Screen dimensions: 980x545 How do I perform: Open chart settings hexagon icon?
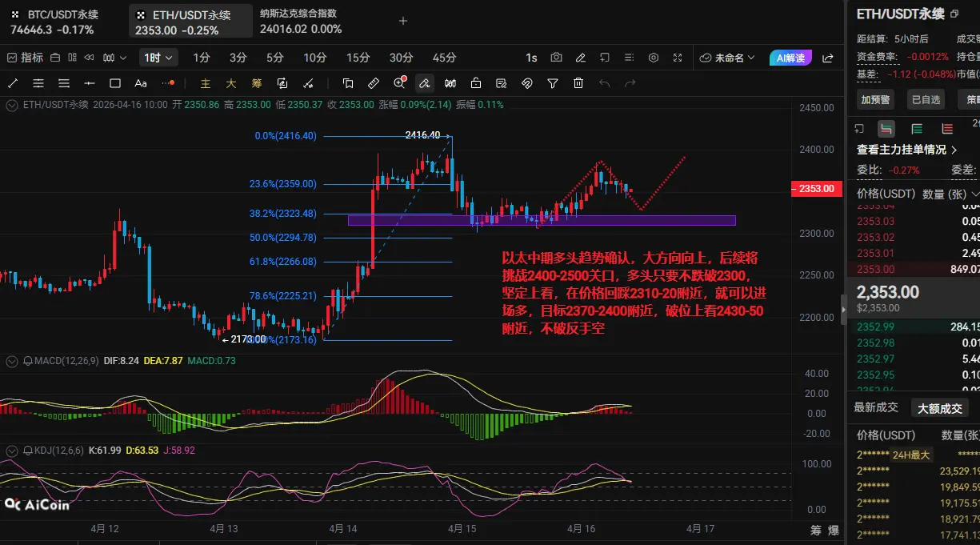point(654,58)
